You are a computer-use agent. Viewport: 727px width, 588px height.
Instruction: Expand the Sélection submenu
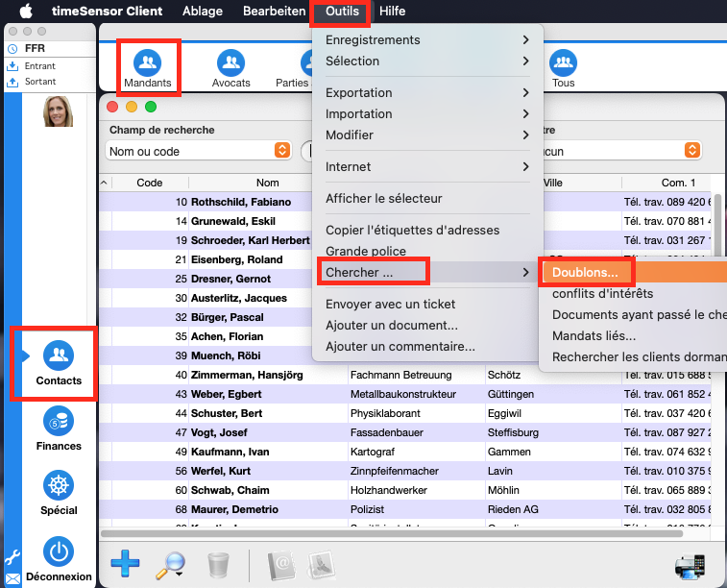(427, 61)
